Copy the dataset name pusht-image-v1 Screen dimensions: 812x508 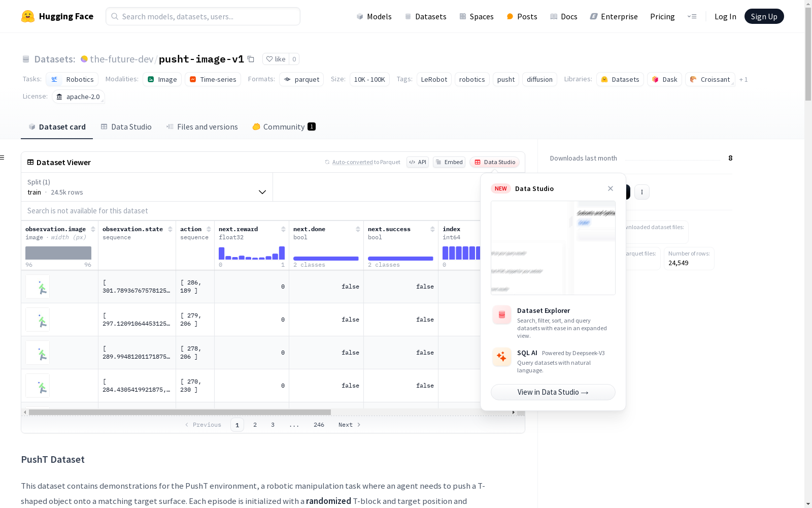pos(251,59)
